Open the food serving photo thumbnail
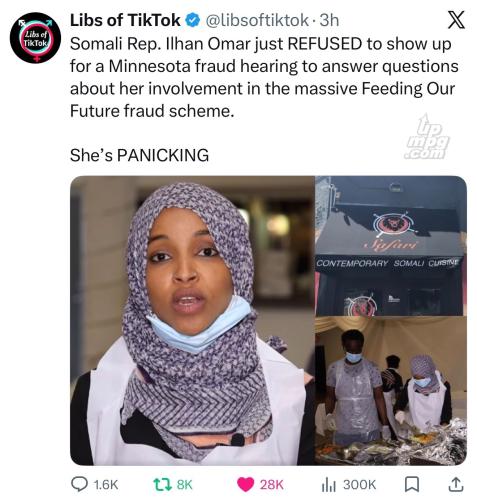 (x=391, y=391)
